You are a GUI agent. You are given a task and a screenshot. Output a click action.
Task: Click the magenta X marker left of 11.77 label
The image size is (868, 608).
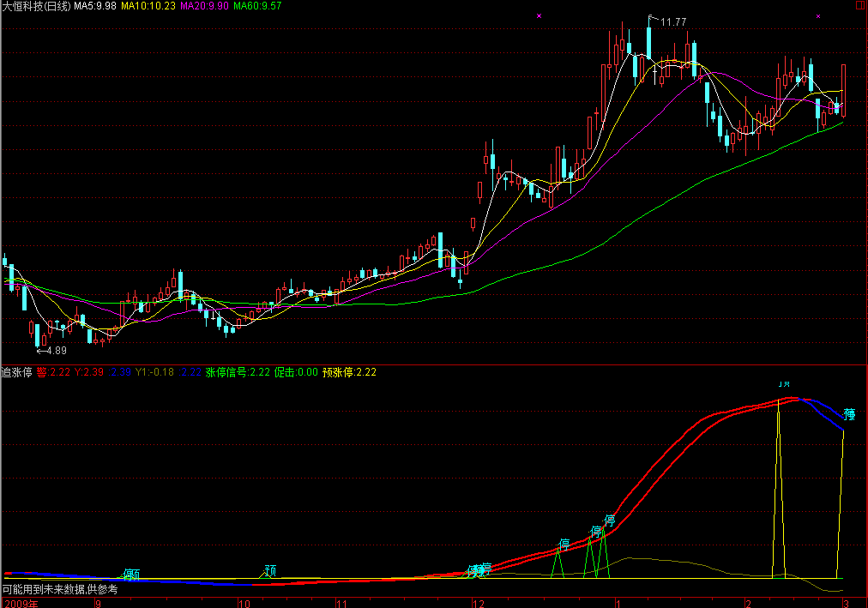coord(539,16)
